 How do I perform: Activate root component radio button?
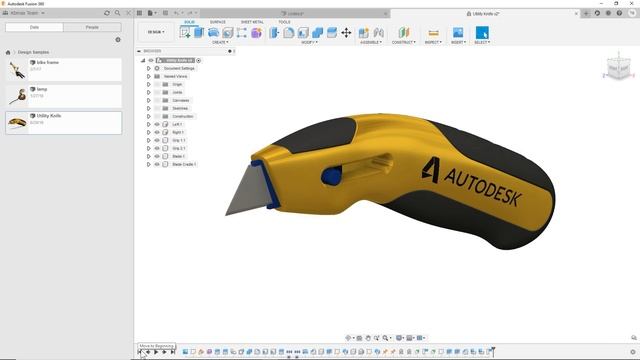tap(199, 60)
